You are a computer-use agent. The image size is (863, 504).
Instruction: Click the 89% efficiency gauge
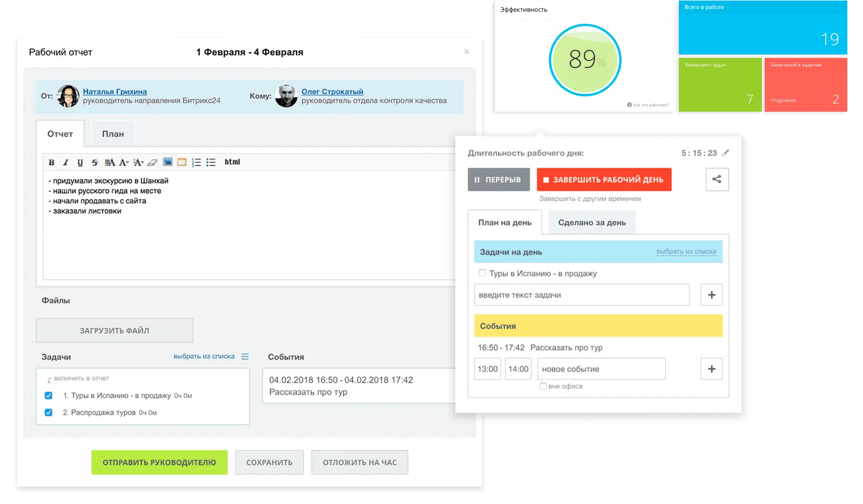tap(585, 60)
